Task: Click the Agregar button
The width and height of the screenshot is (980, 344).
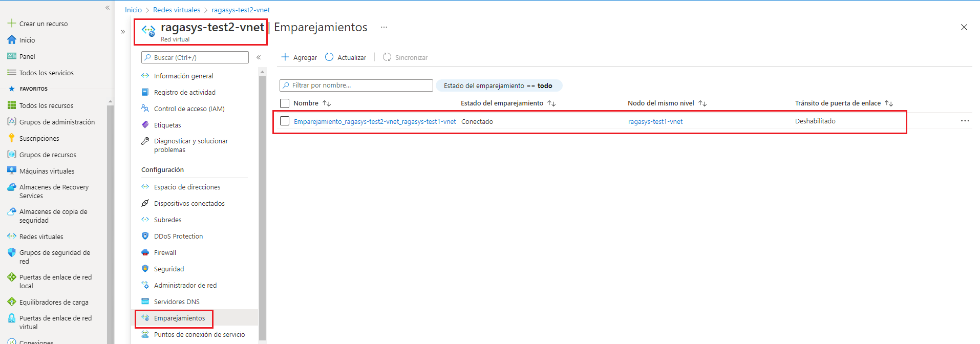Action: click(300, 57)
